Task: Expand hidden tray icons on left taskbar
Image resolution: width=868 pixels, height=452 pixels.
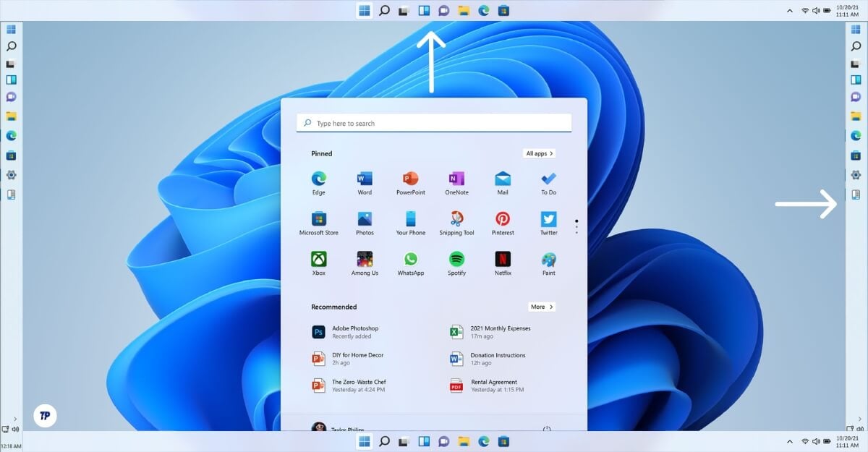Action: 14,419
